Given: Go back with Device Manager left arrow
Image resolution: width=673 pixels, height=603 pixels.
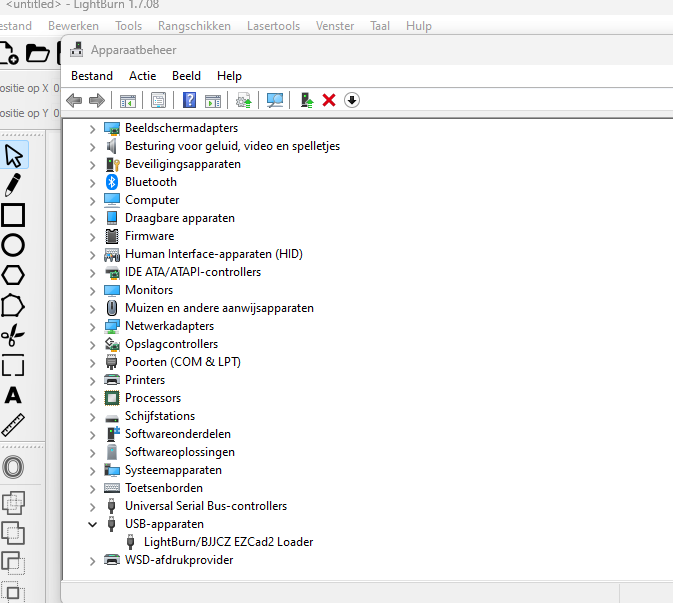Looking at the screenshot, I should [x=74, y=100].
